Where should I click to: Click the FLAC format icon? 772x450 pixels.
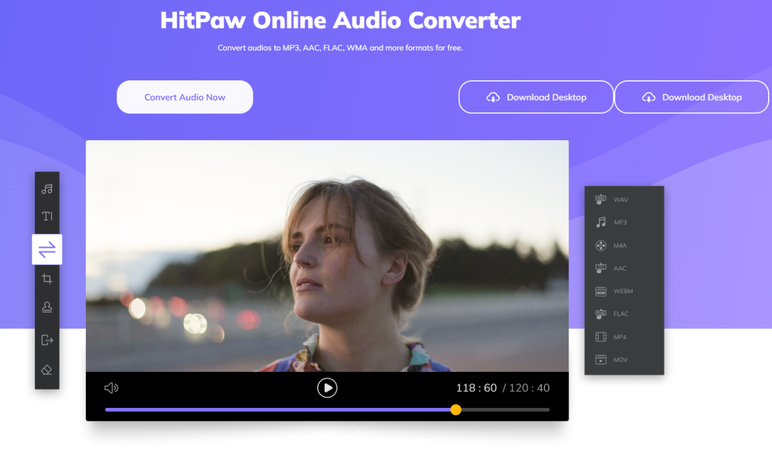point(601,314)
